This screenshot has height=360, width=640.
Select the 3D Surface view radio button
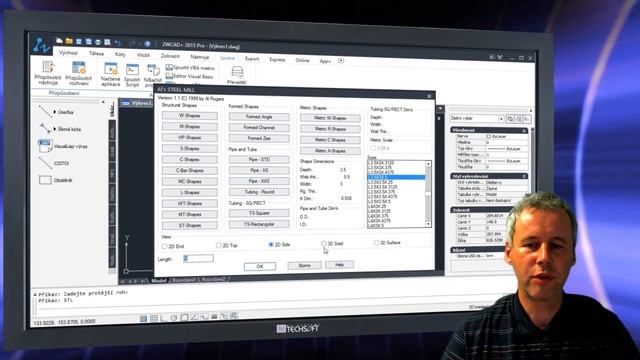point(376,243)
